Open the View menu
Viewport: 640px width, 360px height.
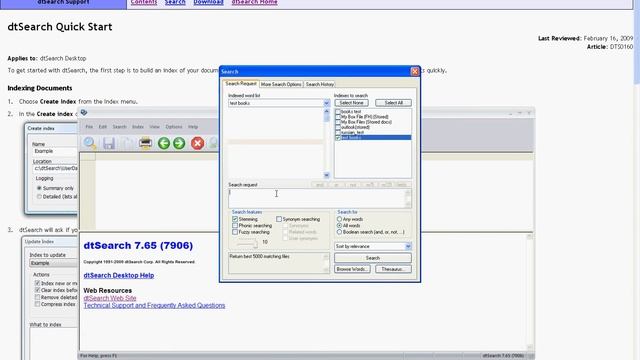154,127
